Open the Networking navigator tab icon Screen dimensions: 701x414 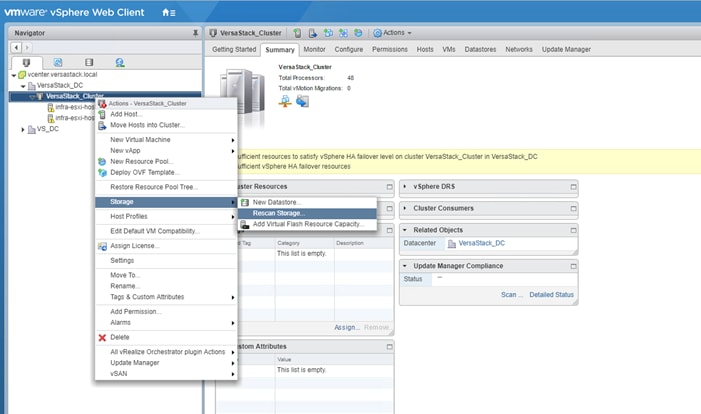[x=120, y=63]
